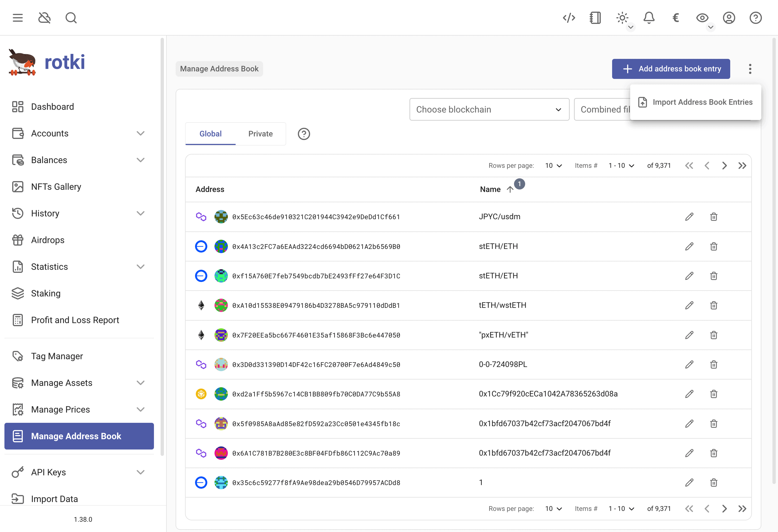Switch theme with the sun icon
This screenshot has height=532, width=778.
(x=622, y=18)
